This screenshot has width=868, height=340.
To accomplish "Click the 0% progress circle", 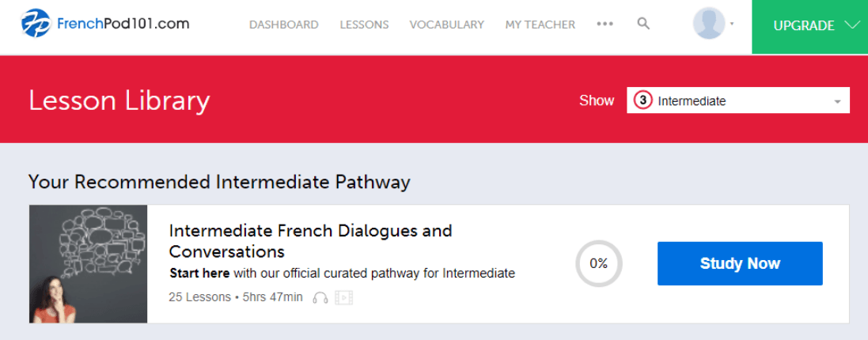I will click(x=599, y=264).
